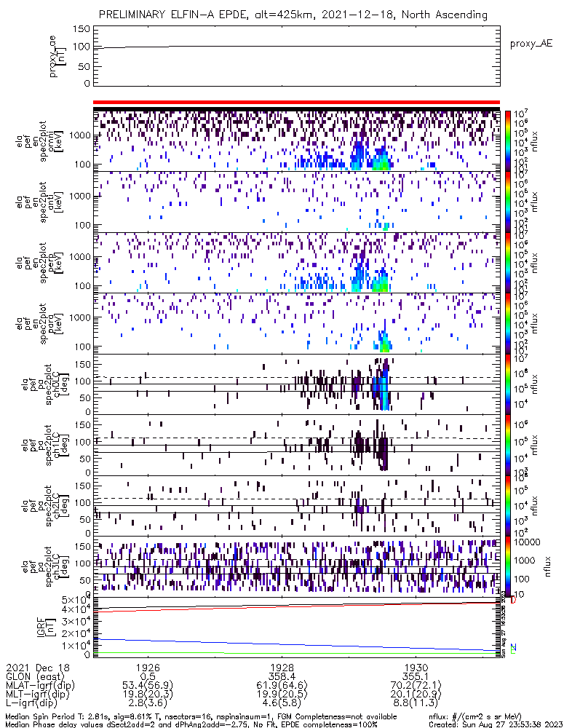Image resolution: width=564 pixels, height=728 pixels.
Task: Click the rainbow colorbar beside the top spectrogram
Action: tap(509, 141)
